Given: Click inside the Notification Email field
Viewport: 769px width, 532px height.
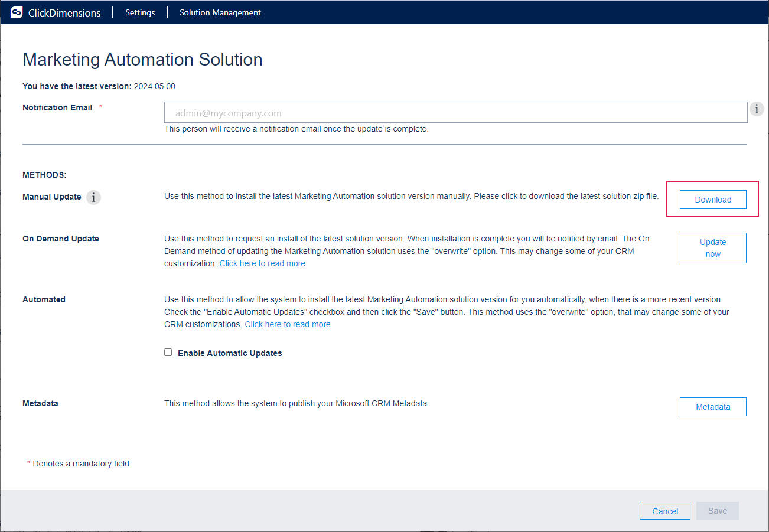Looking at the screenshot, I should click(455, 112).
